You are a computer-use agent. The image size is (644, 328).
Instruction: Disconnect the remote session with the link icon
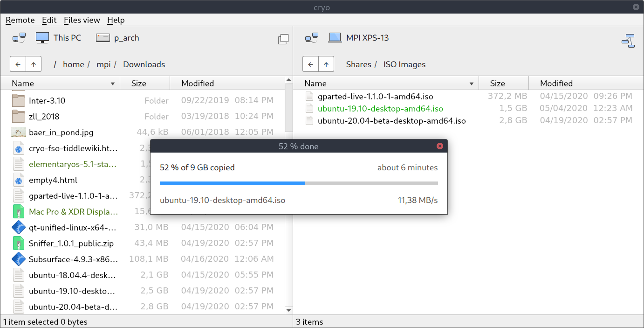(x=628, y=41)
